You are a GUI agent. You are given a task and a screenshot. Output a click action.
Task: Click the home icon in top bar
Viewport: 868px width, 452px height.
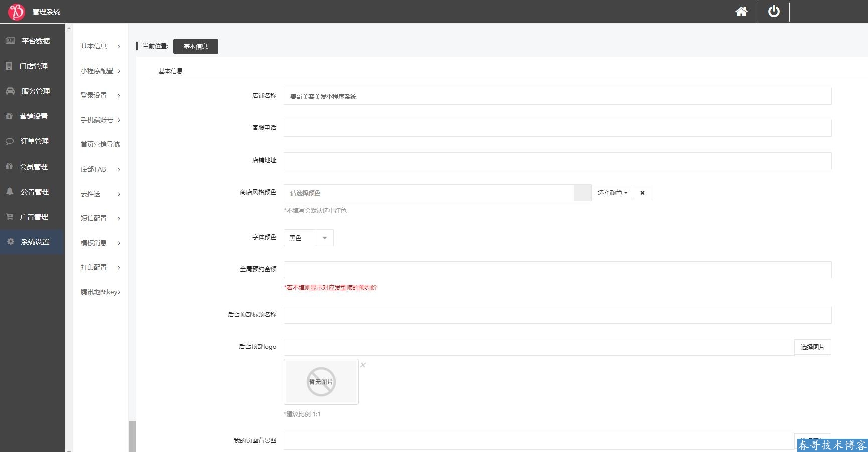point(741,12)
